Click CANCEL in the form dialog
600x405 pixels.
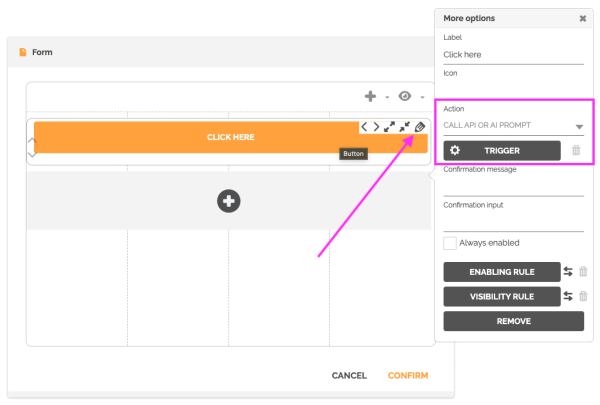349,376
